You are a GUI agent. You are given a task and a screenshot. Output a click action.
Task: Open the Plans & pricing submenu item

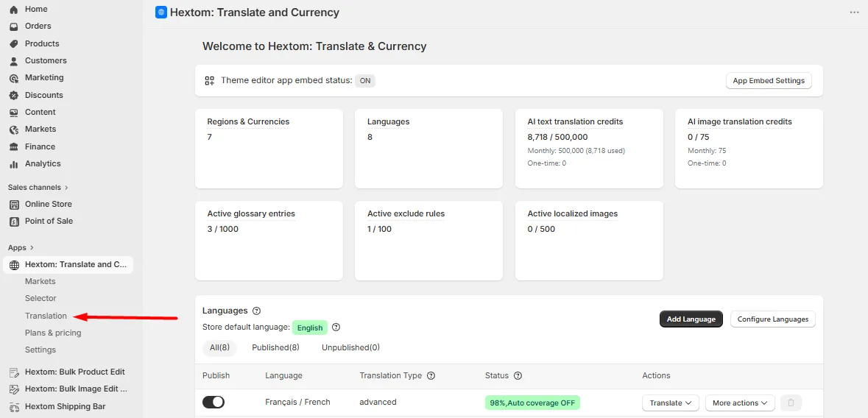click(53, 333)
